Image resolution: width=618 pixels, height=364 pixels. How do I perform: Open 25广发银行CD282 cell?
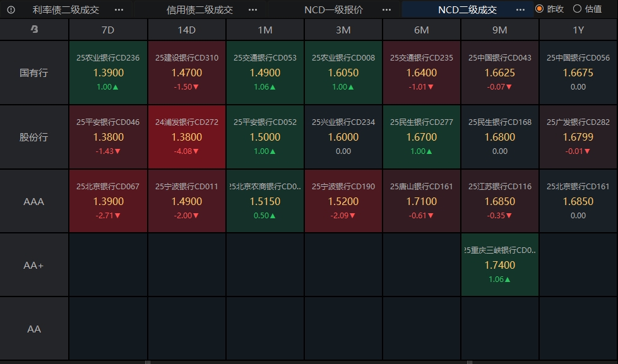(x=578, y=137)
